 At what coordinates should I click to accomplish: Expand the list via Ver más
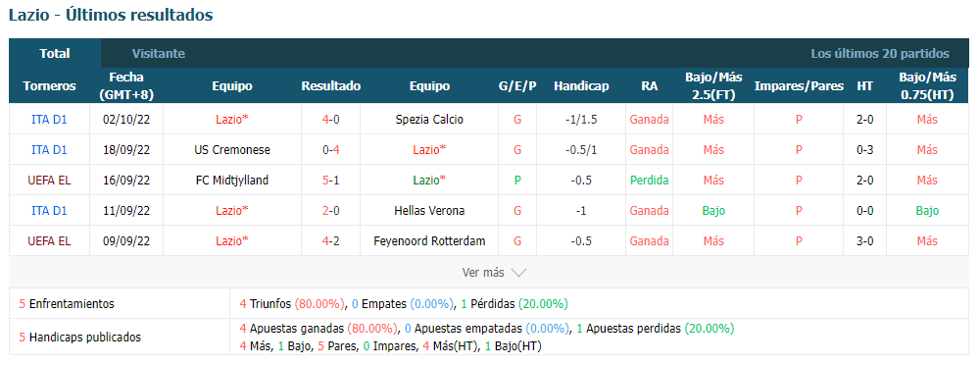point(494,273)
